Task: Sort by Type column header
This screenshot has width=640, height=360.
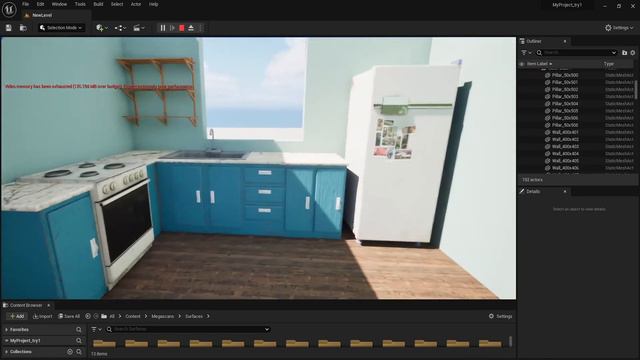Action: (x=609, y=64)
